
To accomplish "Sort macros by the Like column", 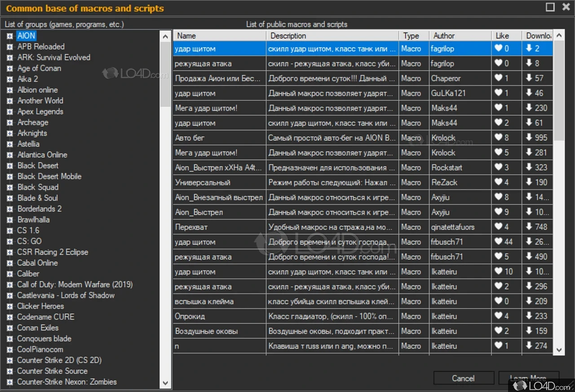I will tap(507, 35).
